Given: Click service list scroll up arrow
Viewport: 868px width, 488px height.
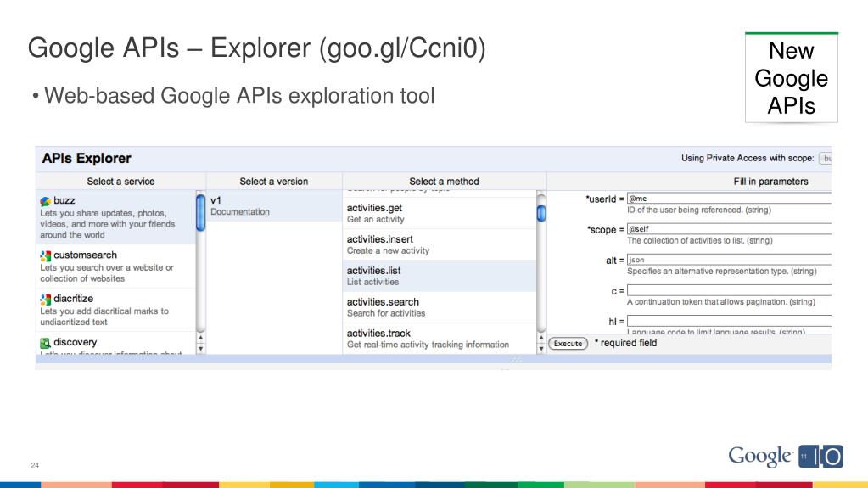Looking at the screenshot, I should pyautogui.click(x=200, y=337).
